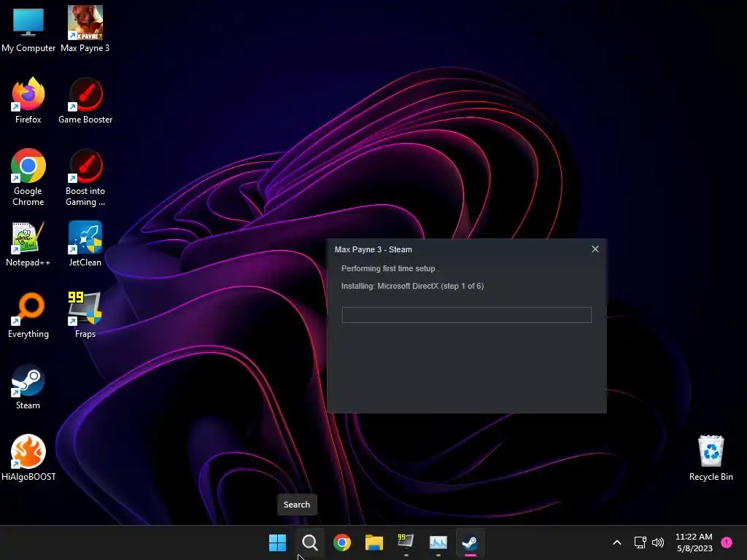Open the notification badge in the tray
This screenshot has width=747, height=560.
[727, 542]
